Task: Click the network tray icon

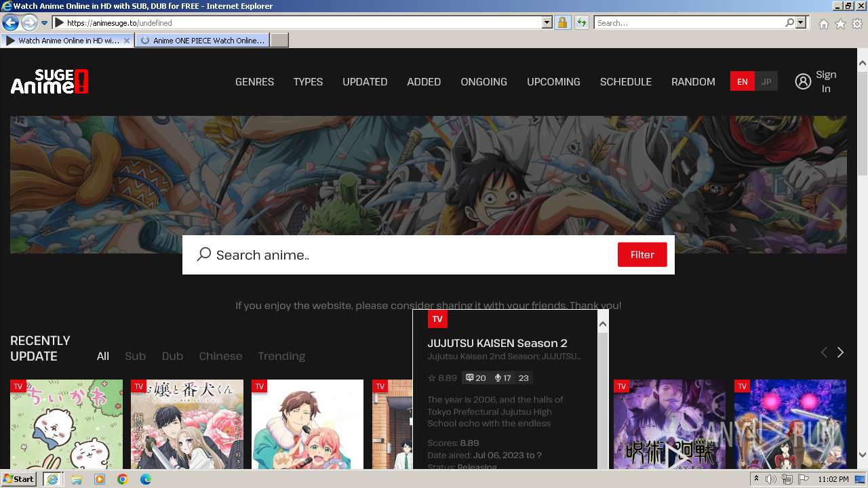Action: click(787, 479)
